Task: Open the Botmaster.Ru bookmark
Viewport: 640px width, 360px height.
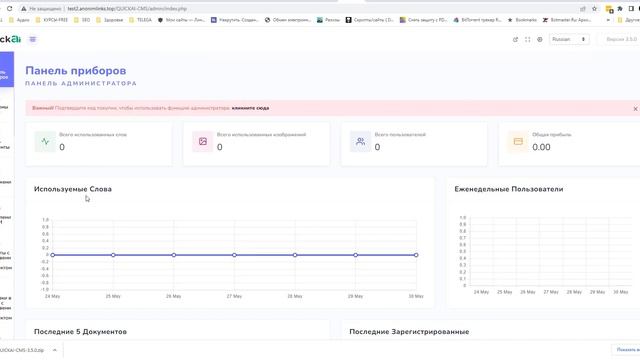Action: point(567,20)
